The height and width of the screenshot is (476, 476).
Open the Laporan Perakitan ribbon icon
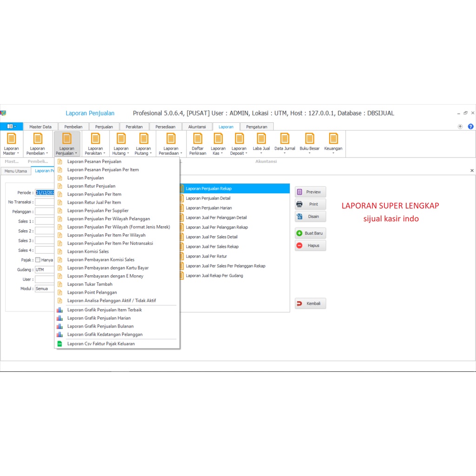point(95,144)
